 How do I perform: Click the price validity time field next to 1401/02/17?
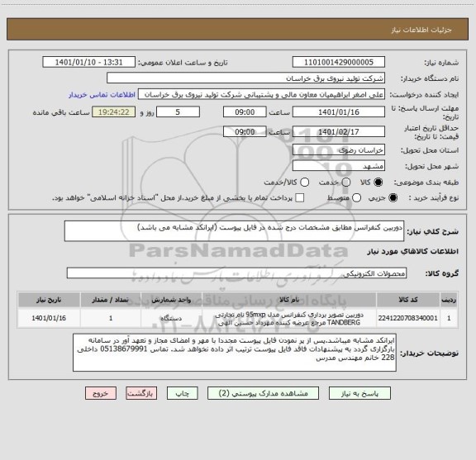click(245, 131)
